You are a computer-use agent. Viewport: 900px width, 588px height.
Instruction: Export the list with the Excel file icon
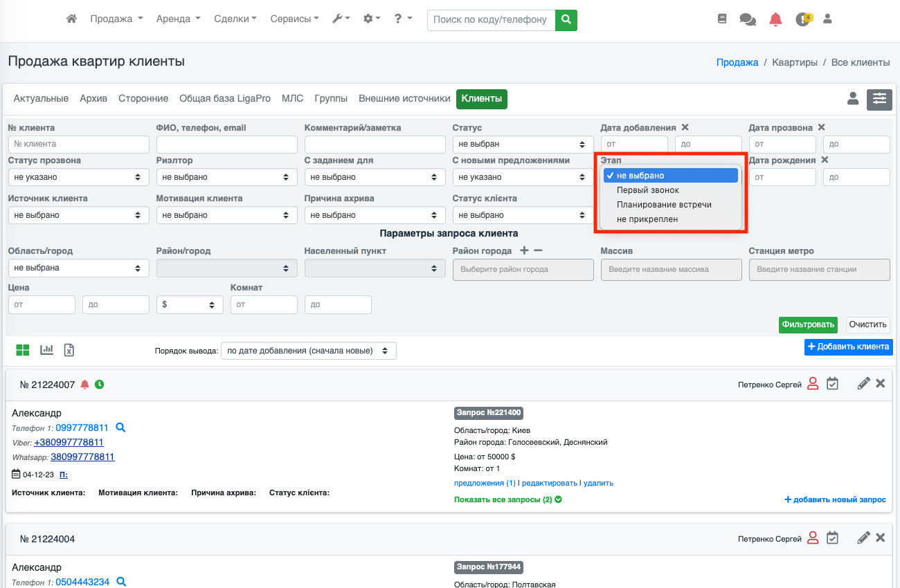point(69,350)
